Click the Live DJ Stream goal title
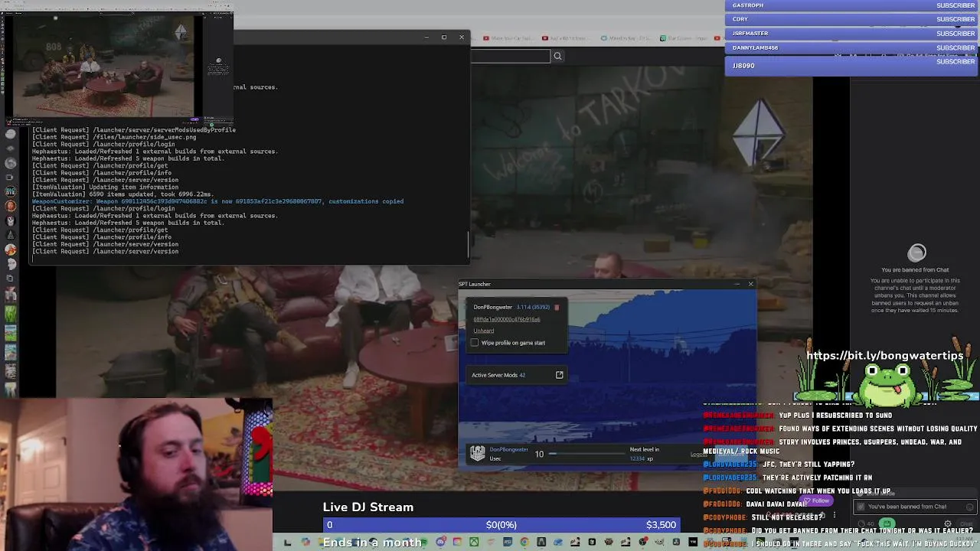This screenshot has width=980, height=551. pos(368,507)
